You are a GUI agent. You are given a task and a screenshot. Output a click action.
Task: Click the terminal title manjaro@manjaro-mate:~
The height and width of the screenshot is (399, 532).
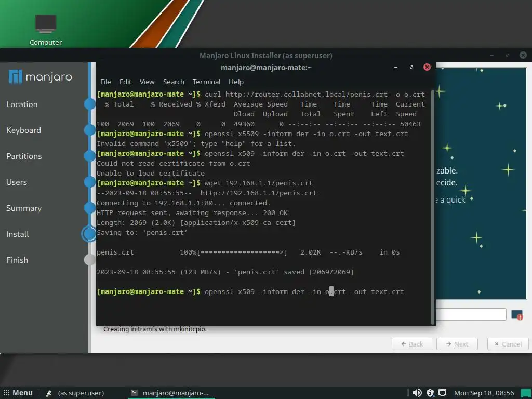(x=266, y=68)
